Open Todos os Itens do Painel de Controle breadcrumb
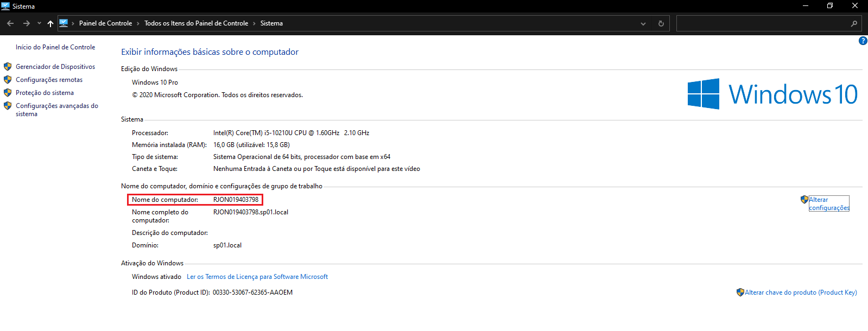868x331 pixels. pos(196,23)
